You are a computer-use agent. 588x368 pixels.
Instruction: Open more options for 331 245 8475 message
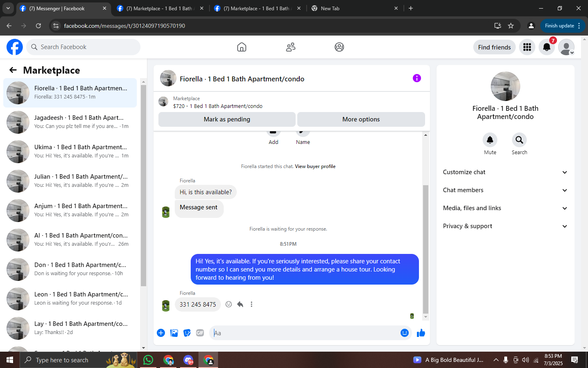[252, 304]
